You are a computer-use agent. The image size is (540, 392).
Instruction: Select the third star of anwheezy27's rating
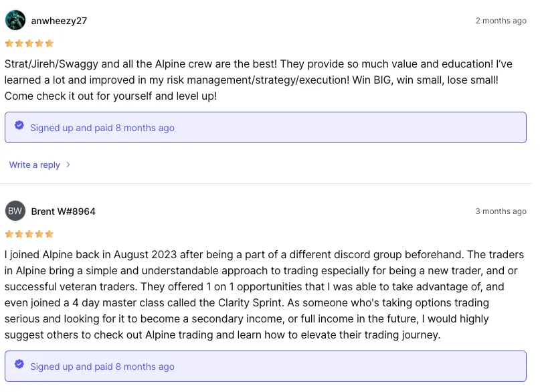(x=29, y=43)
